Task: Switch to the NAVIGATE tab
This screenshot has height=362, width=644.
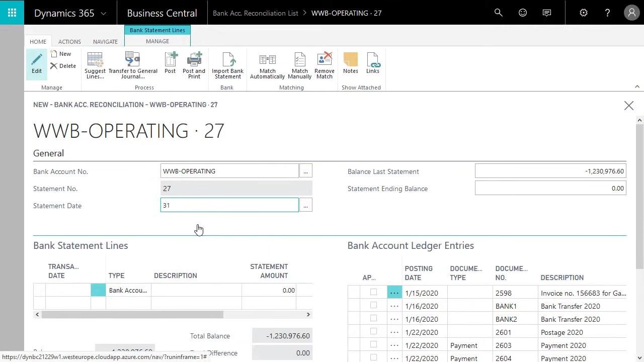Action: (105, 42)
